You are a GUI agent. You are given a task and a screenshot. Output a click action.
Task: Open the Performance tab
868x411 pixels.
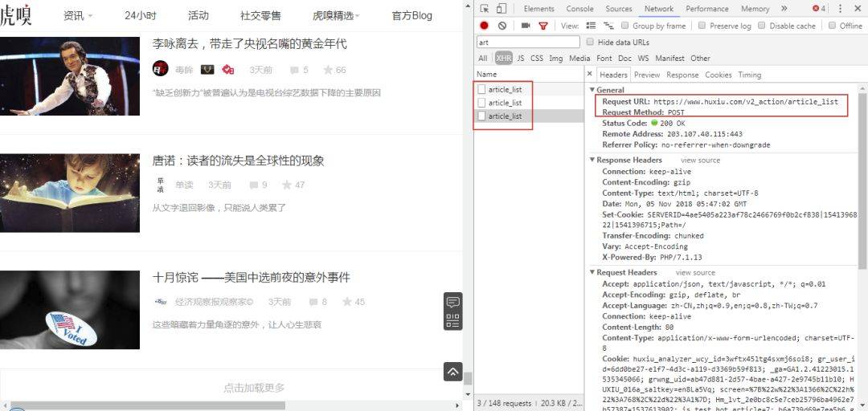coord(707,8)
